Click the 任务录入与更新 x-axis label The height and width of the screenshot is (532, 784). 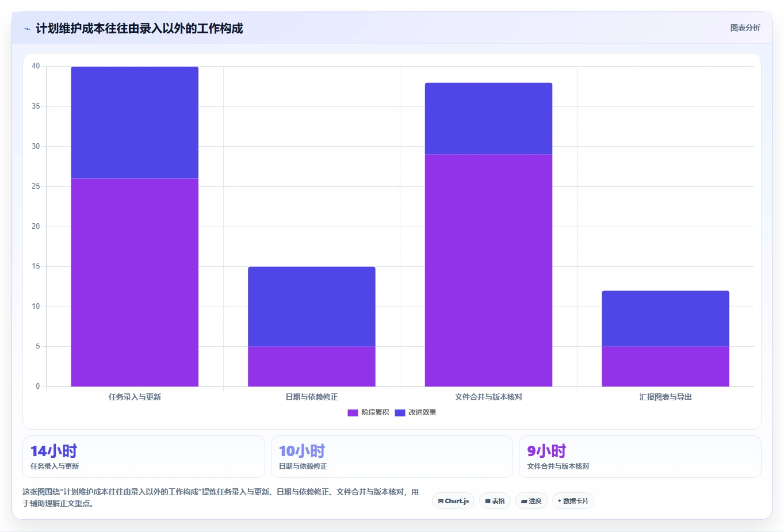click(x=135, y=397)
